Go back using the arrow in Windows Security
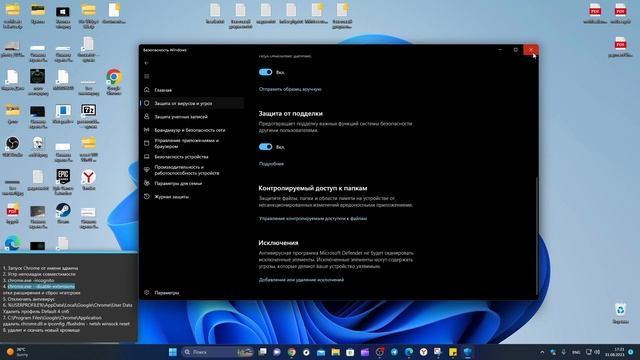 click(147, 63)
